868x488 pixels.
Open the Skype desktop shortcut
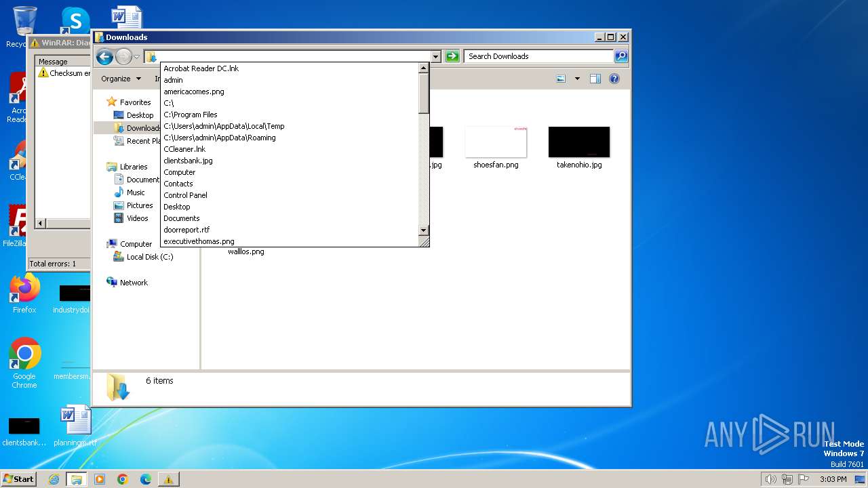[75, 22]
